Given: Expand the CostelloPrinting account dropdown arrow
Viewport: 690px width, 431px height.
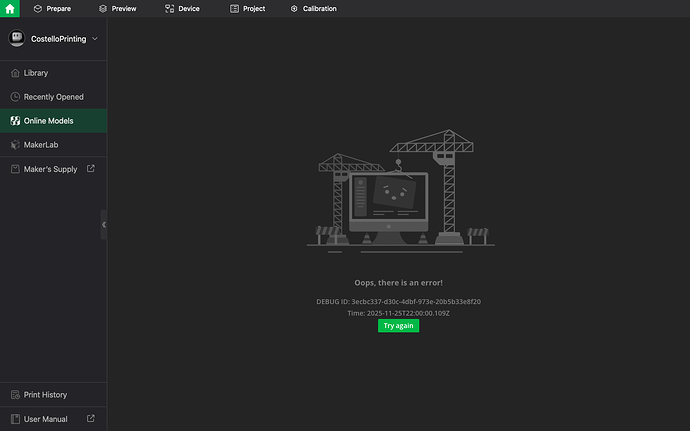Looking at the screenshot, I should pos(95,39).
